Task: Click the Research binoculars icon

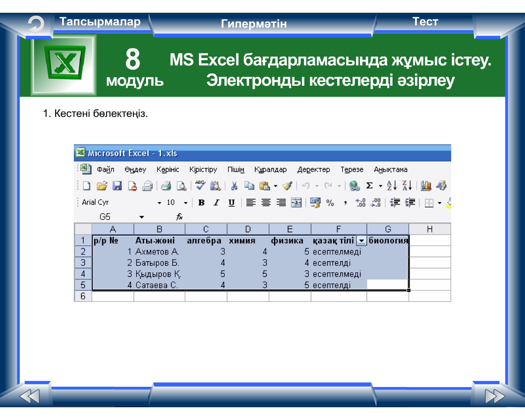Action: click(215, 186)
